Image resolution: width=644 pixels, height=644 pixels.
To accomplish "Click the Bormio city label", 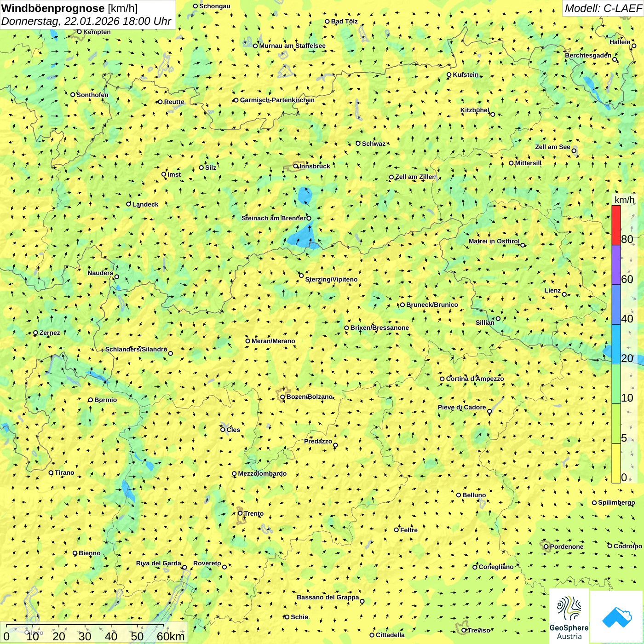I will [105, 400].
